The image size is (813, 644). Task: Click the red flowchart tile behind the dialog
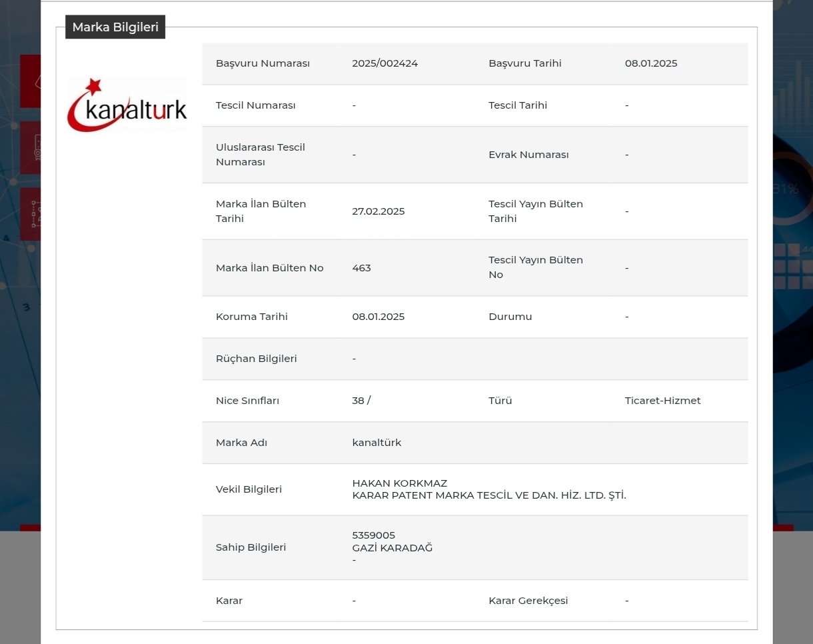[31, 213]
